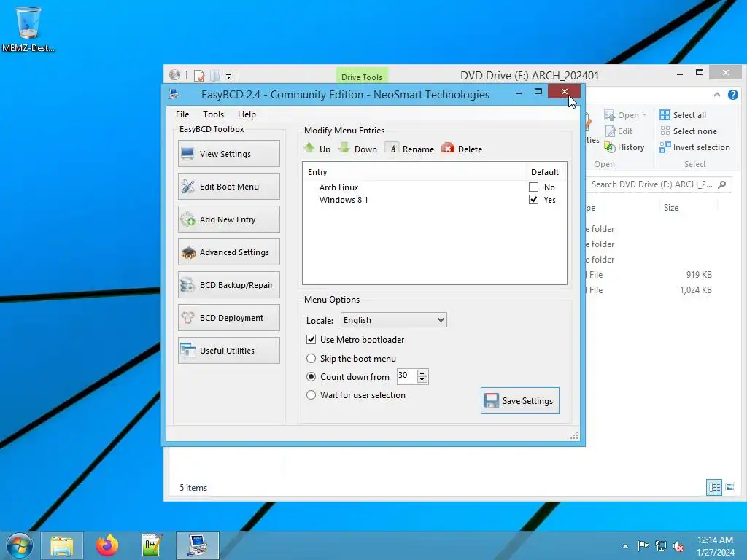Open Explorer help question mark icon
This screenshot has height=560, width=747.
click(x=732, y=95)
